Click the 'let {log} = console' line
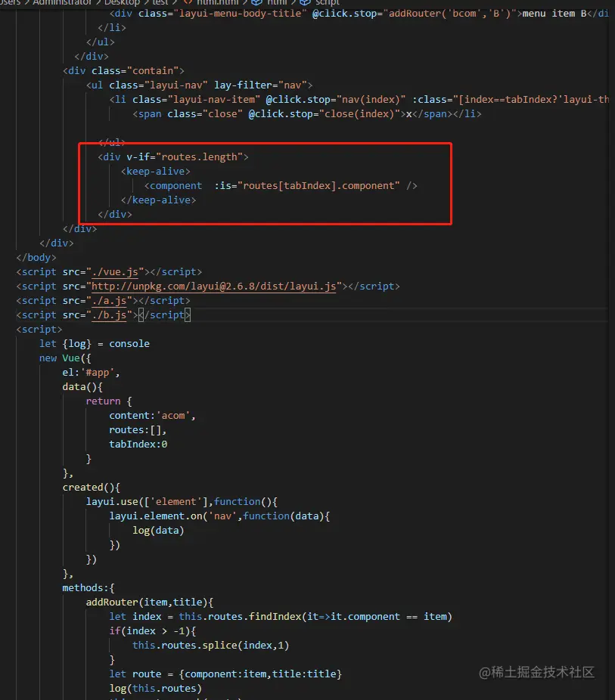The width and height of the screenshot is (615, 700). 95,344
